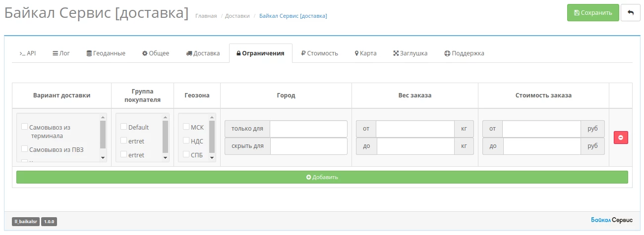Click the Вариант доставки column header
This screenshot has height=235, width=644.
tap(62, 95)
